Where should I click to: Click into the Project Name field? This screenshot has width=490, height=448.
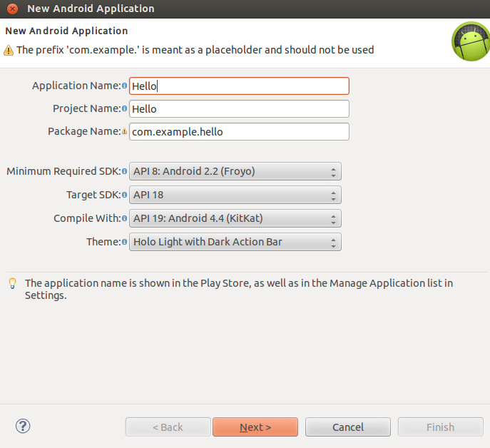pyautogui.click(x=239, y=109)
